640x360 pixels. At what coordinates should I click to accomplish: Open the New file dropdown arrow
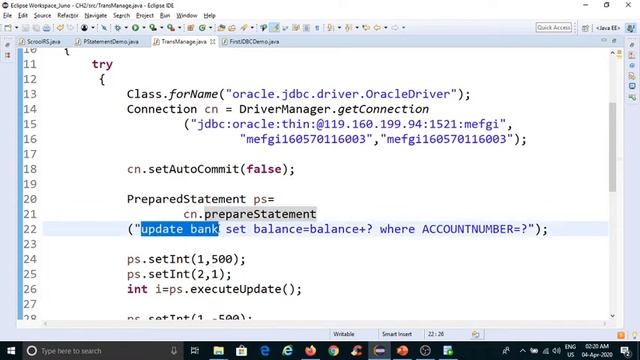coord(17,28)
